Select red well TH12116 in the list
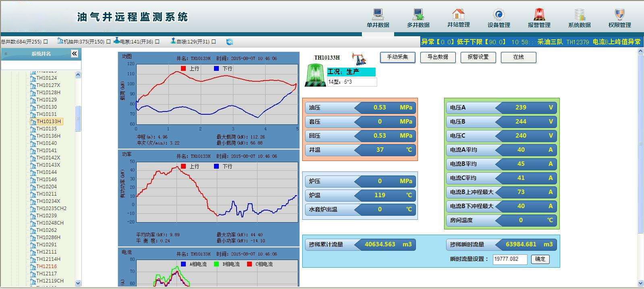Viewport: 644px width, 289px height. coord(47,266)
